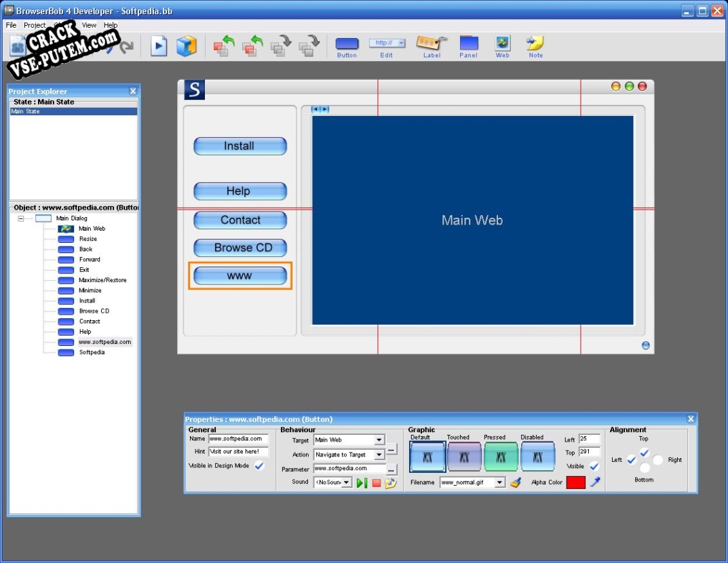Play the selected button sound

coord(362,483)
